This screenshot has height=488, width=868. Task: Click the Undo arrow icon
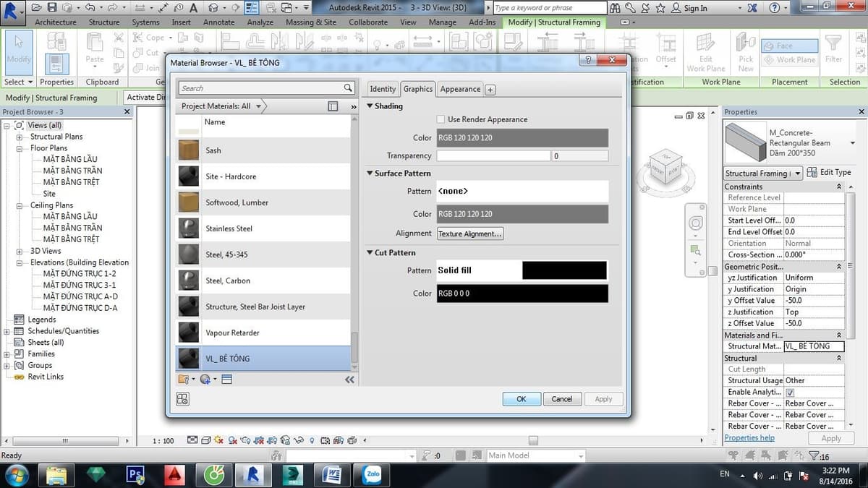point(89,8)
